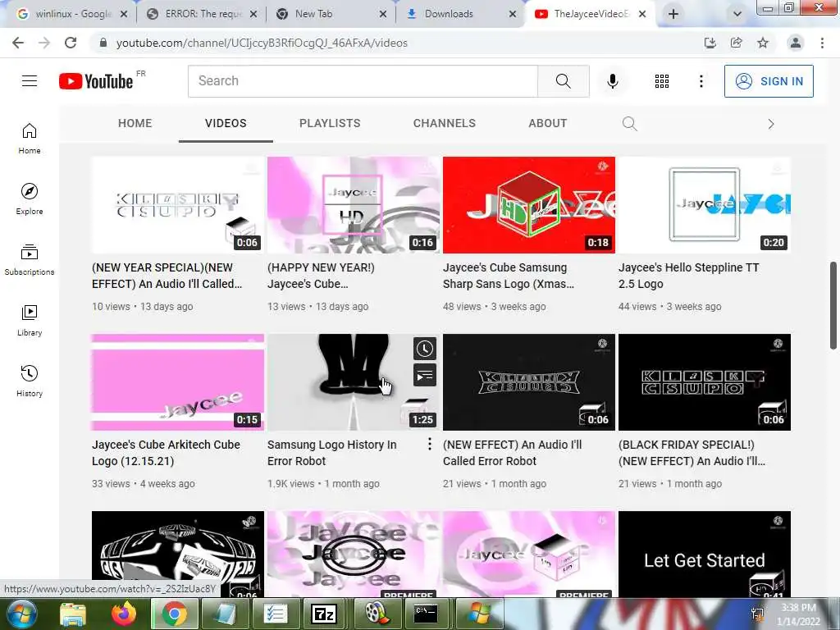Open the YouTube apps grid icon
Image resolution: width=840 pixels, height=630 pixels.
coord(662,81)
